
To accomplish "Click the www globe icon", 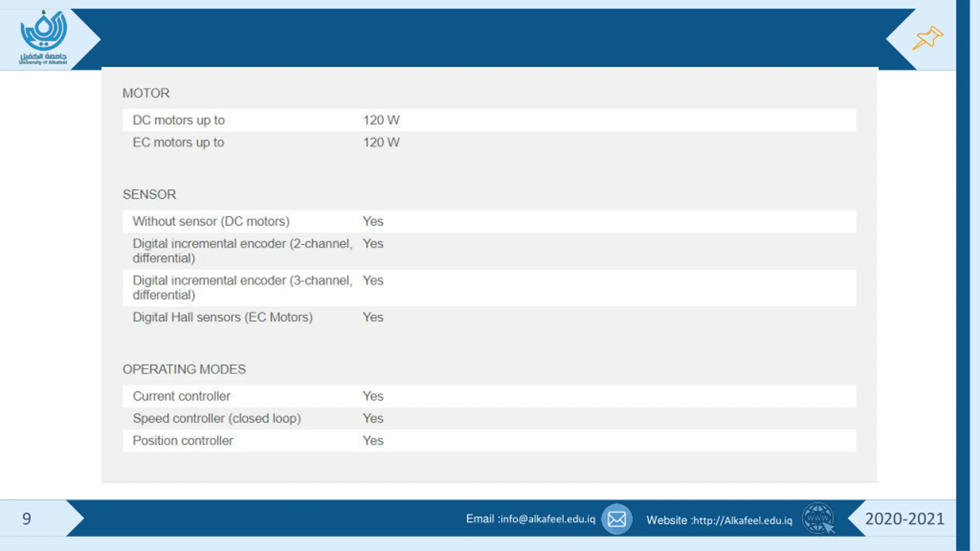I will (818, 518).
